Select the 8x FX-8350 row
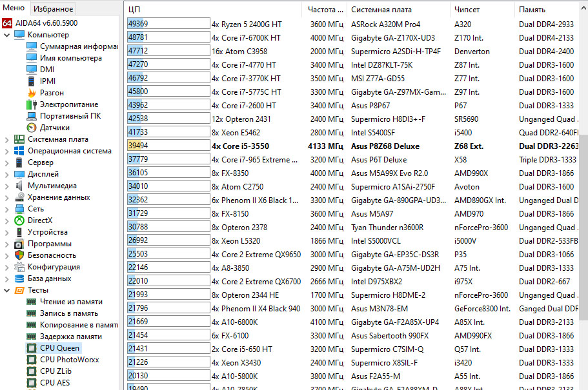This screenshot has width=588, height=390. pos(352,173)
